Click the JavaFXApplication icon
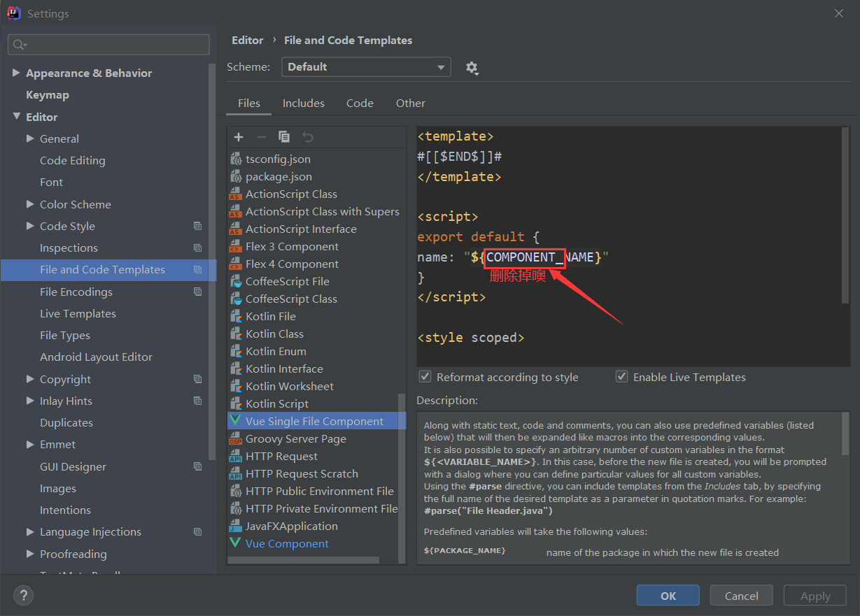Image resolution: width=860 pixels, height=616 pixels. click(x=235, y=527)
